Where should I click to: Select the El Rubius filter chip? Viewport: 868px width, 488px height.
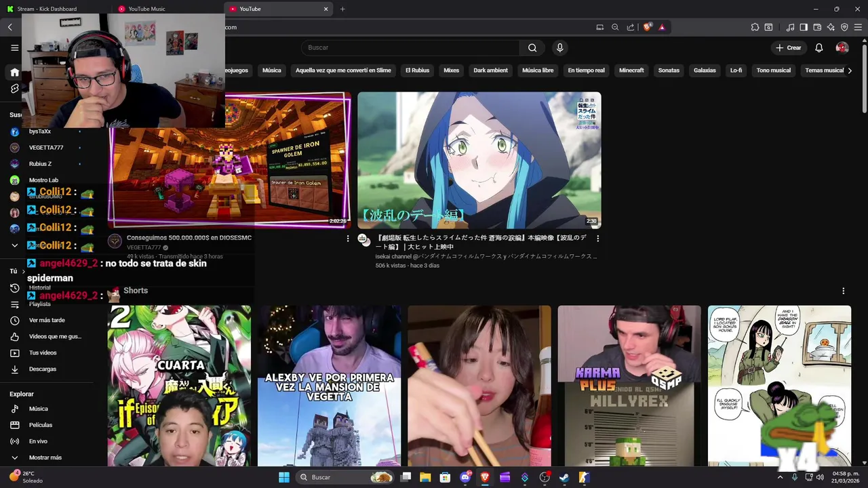coord(417,70)
